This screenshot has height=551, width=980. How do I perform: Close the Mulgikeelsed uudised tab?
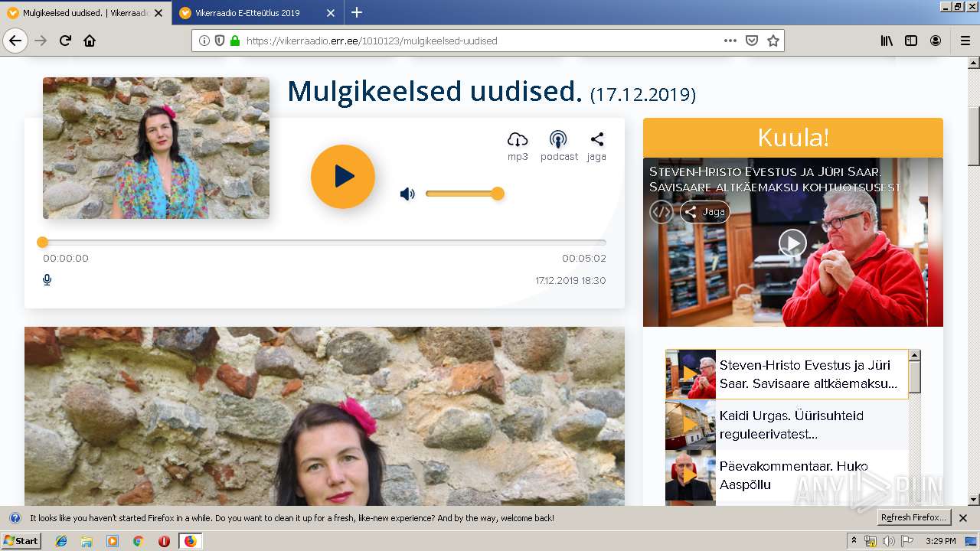tap(158, 13)
